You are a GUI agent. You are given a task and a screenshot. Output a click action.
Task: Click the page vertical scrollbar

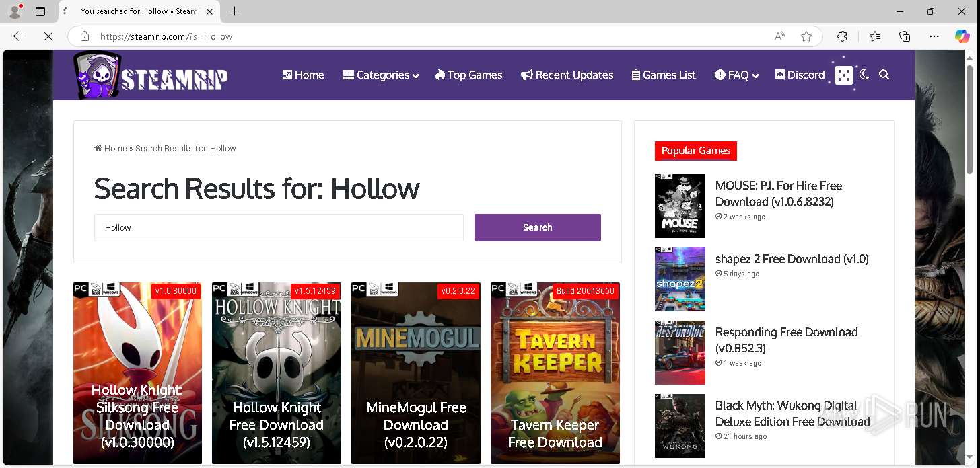pos(970,121)
